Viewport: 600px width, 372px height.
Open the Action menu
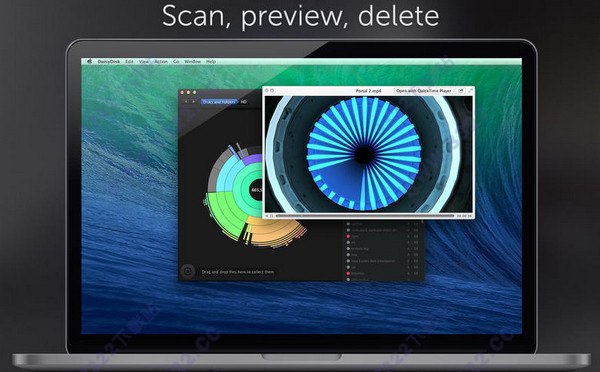161,62
